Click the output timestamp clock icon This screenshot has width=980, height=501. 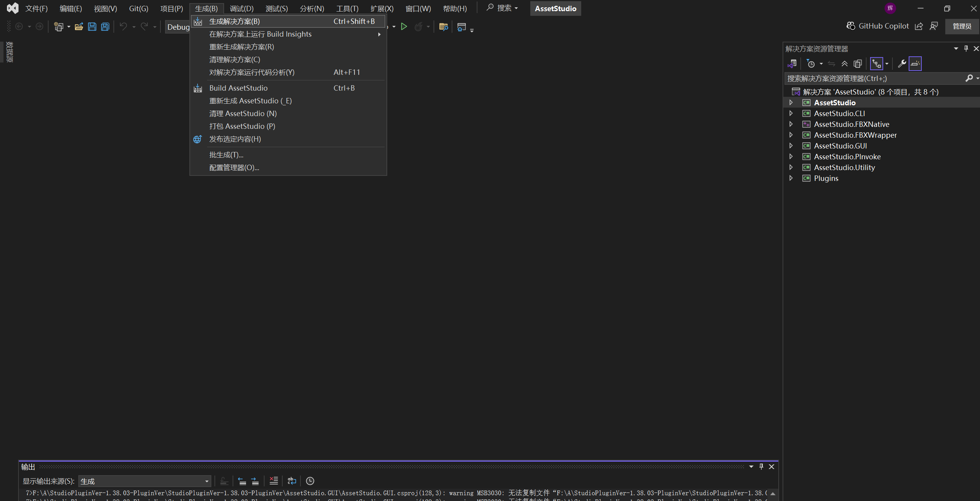pos(310,481)
